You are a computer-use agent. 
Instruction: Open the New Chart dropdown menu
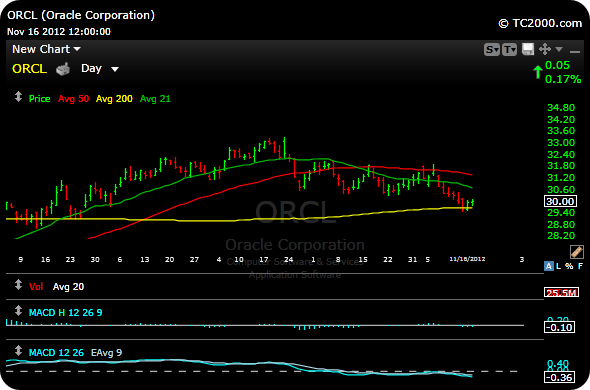tap(46, 49)
